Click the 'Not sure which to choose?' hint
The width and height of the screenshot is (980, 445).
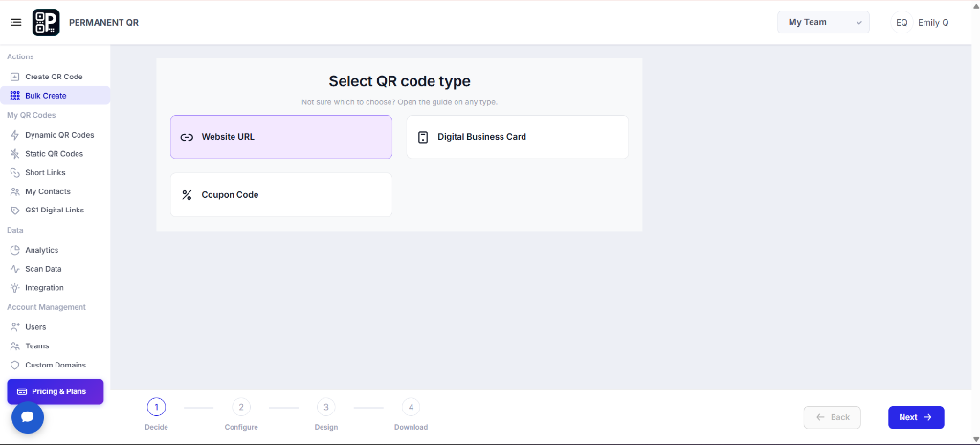tap(399, 102)
